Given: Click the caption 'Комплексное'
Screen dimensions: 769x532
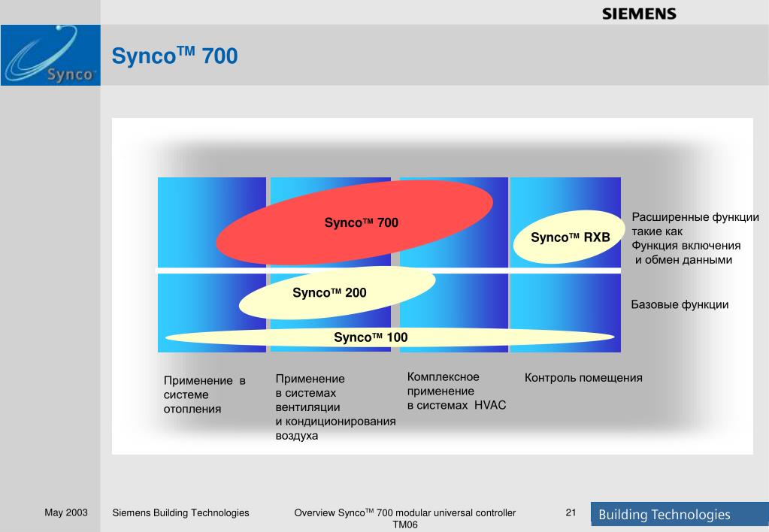Looking at the screenshot, I should coord(443,377).
